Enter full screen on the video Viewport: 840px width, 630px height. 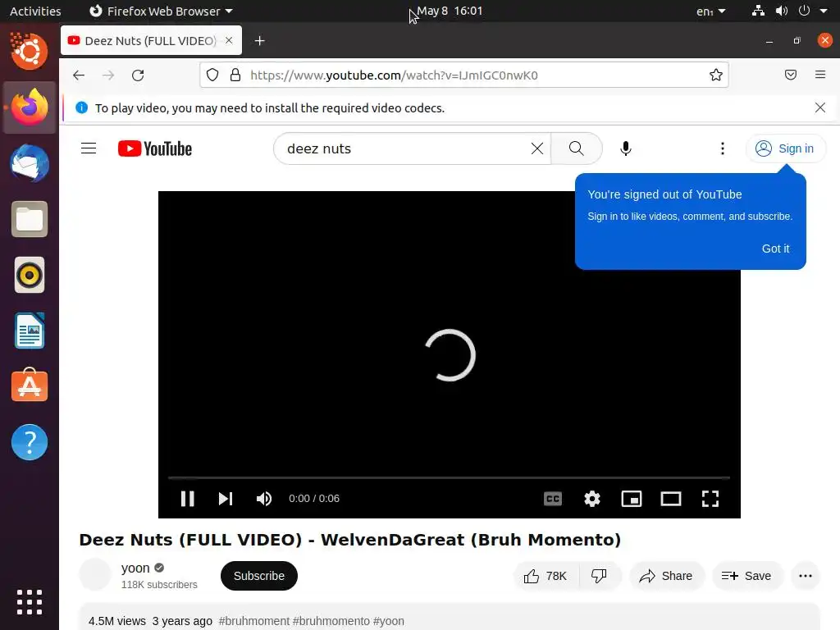click(710, 499)
